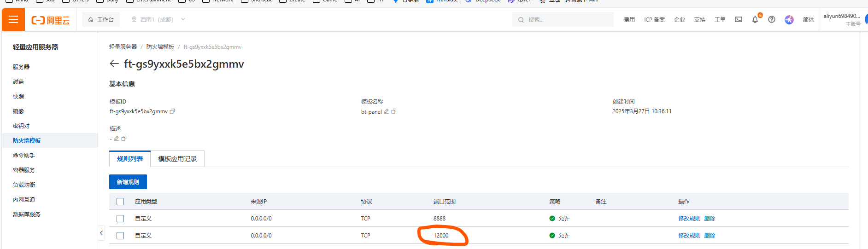Edit the 描述 description field
The width and height of the screenshot is (868, 249).
(x=117, y=139)
